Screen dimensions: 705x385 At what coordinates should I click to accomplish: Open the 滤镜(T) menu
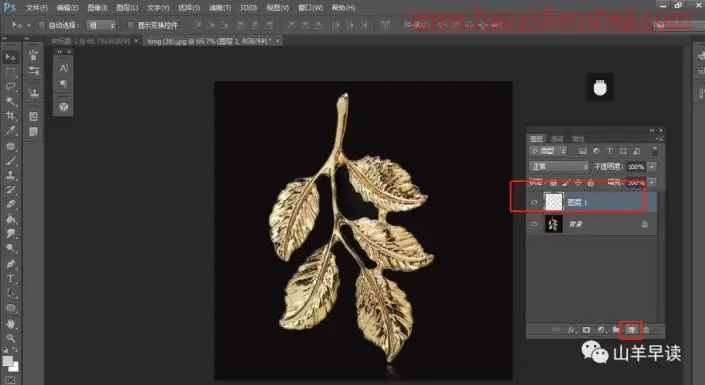(220, 8)
